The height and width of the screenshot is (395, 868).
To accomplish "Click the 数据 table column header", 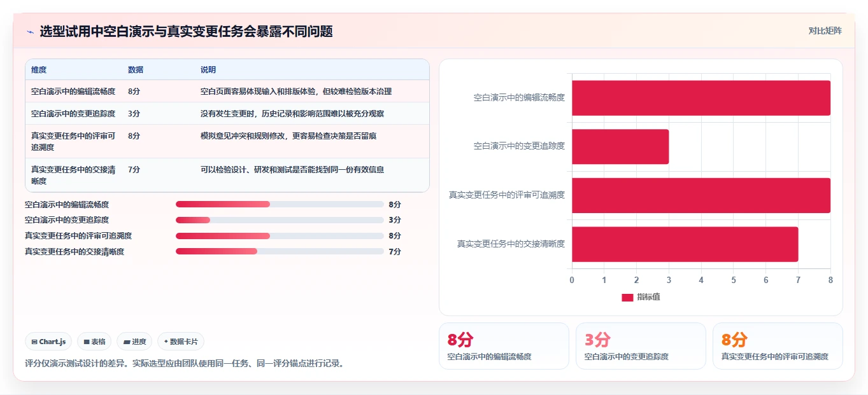I will 136,70.
